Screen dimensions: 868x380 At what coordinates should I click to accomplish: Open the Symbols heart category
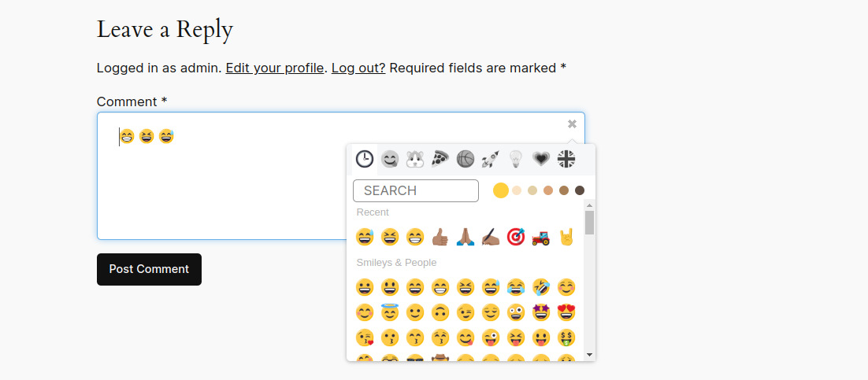541,159
